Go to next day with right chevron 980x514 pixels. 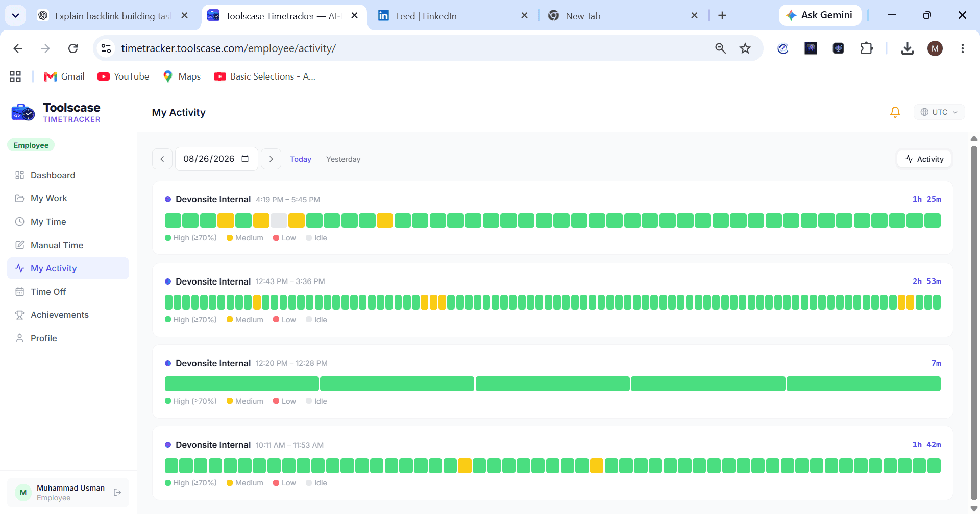point(271,159)
